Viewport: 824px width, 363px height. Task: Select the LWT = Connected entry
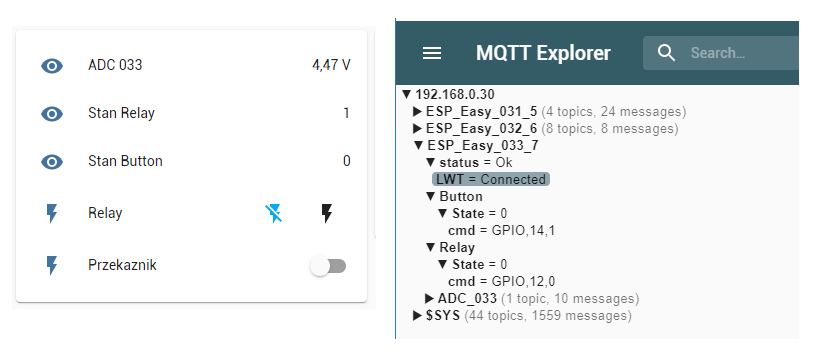click(x=491, y=179)
